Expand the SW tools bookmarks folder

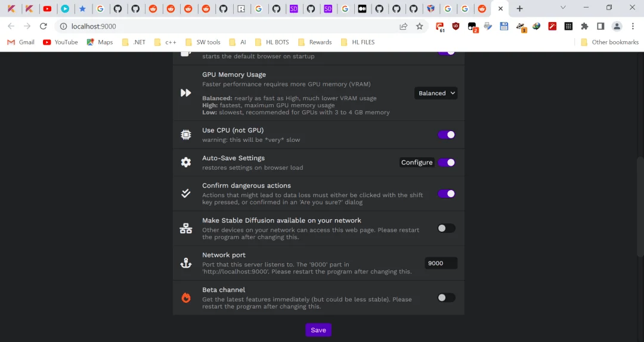[x=203, y=42]
